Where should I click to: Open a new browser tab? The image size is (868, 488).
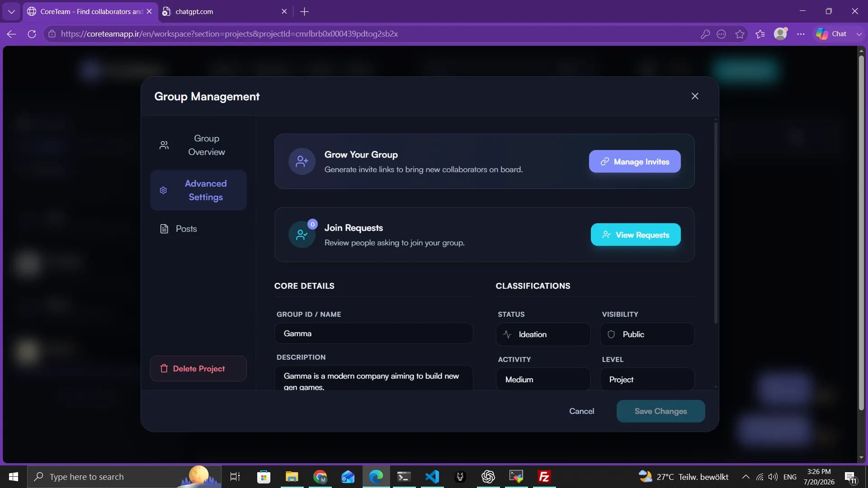point(305,11)
